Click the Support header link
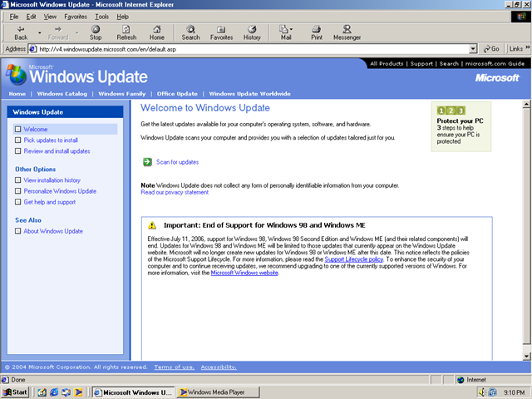Screen dimensions: 532x399 point(421,63)
